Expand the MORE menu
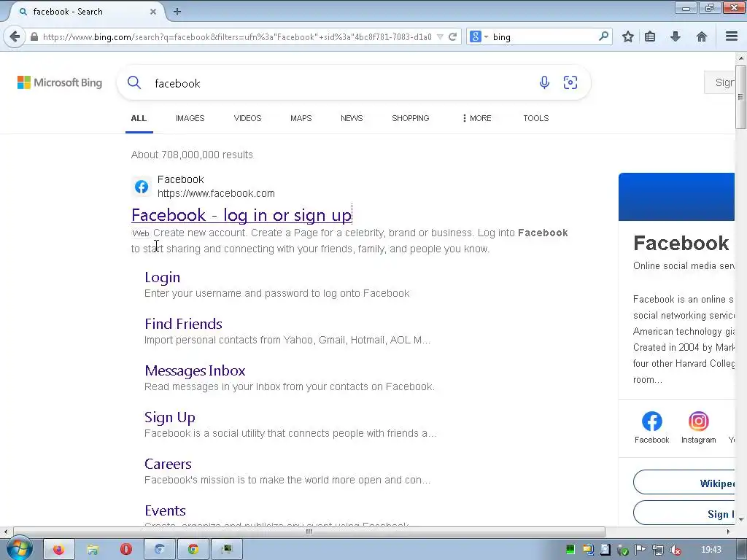747x560 pixels. click(x=476, y=118)
